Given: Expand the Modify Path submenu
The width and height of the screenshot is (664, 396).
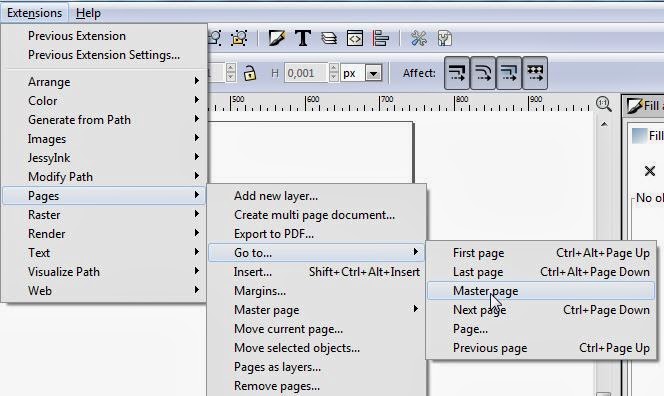Looking at the screenshot, I should [x=104, y=177].
